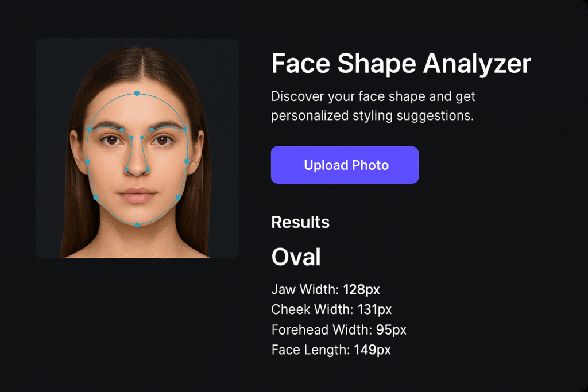Click the Face Length measurement value
Screen dimensions: 588x392
[374, 350]
